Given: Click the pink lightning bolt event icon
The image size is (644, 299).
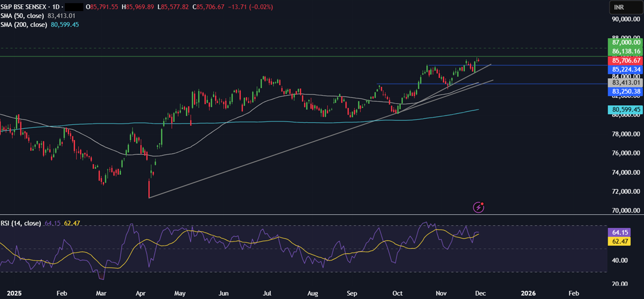Looking at the screenshot, I should coord(478,207).
